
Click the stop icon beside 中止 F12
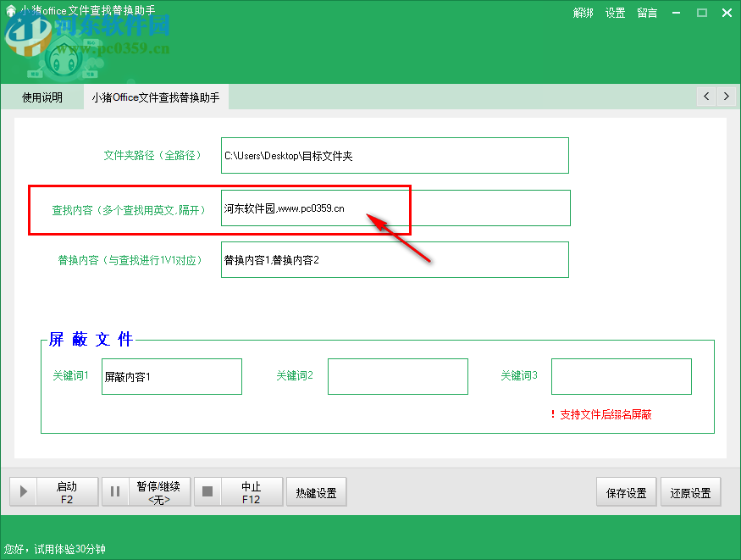point(207,491)
